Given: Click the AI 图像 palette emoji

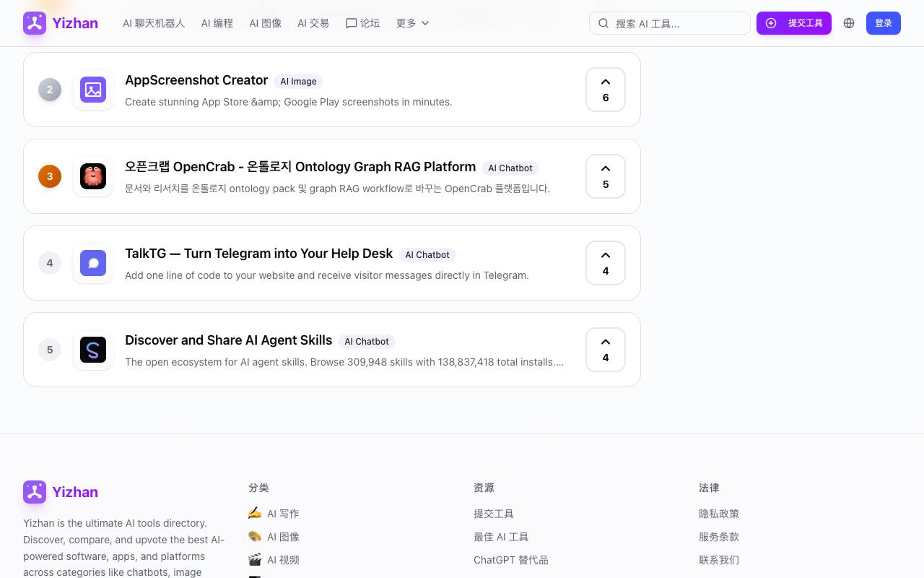Looking at the screenshot, I should (x=255, y=536).
